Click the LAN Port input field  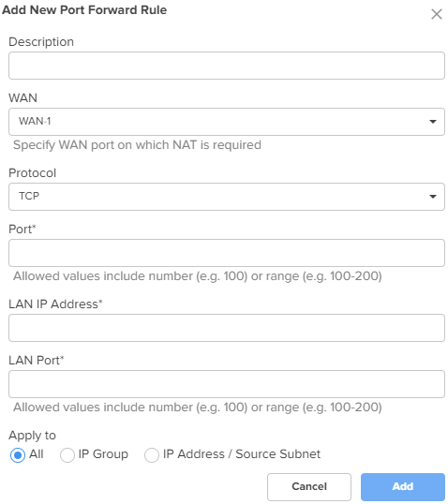tap(227, 384)
